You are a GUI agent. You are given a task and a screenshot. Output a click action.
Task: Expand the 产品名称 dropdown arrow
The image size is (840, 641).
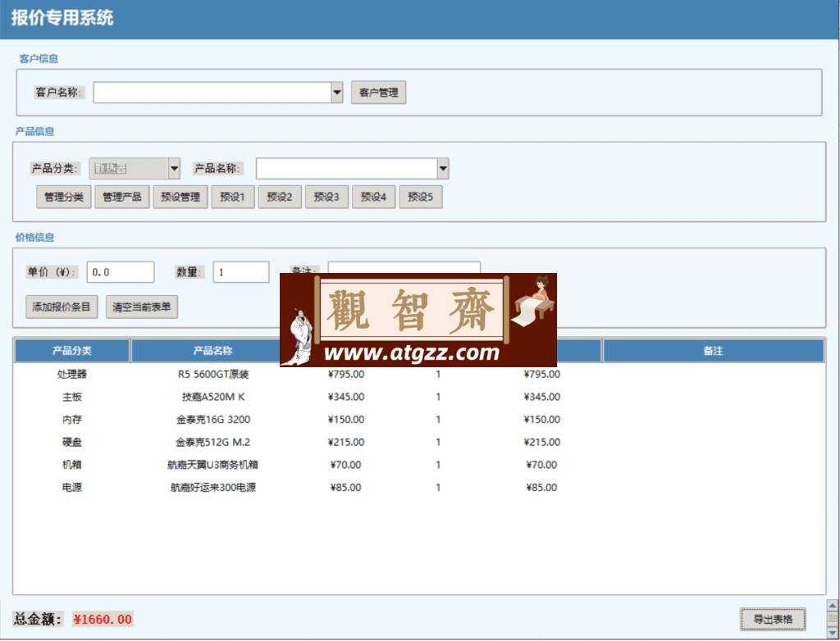coord(443,169)
